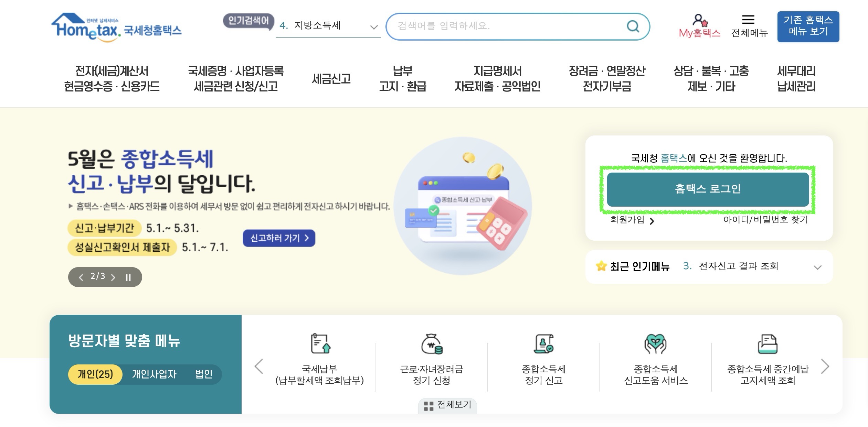
Task: Open 종합소득세 신고도움 서비스 heart icon
Action: 655,344
